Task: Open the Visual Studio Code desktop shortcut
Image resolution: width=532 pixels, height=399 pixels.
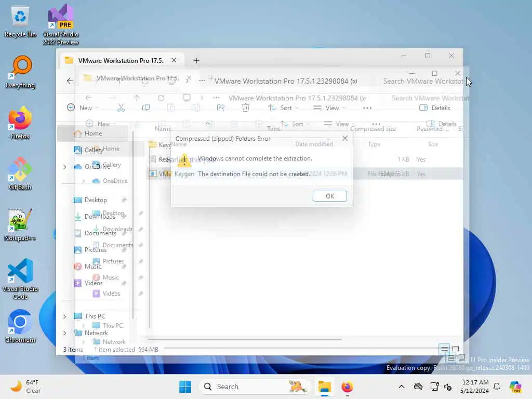Action: [x=20, y=279]
